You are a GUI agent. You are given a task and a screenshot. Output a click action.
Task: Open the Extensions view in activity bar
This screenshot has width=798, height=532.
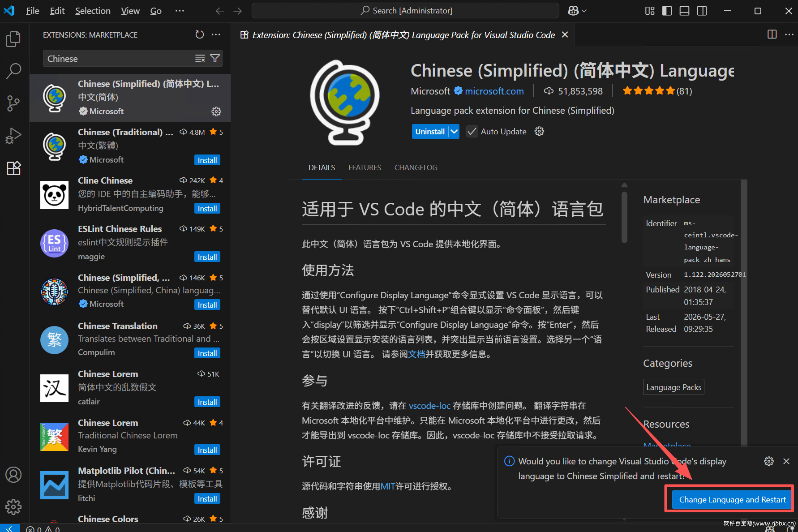coord(13,168)
